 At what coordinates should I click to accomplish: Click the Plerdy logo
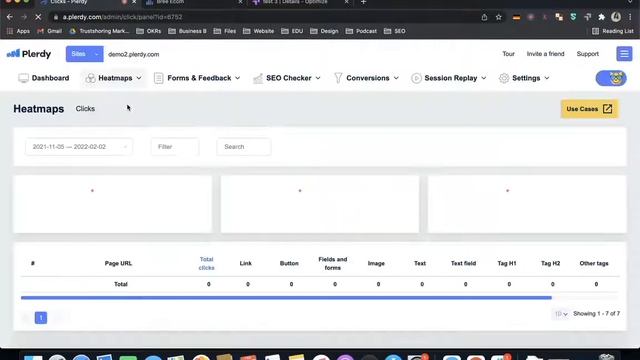coord(29,54)
